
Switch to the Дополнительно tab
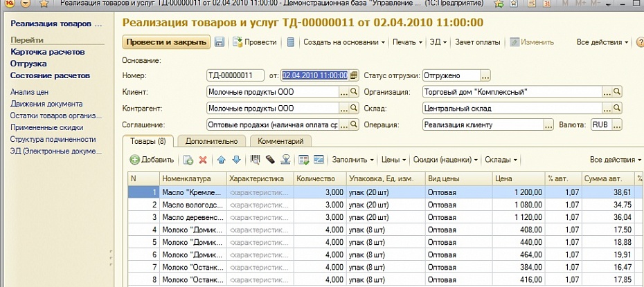211,140
